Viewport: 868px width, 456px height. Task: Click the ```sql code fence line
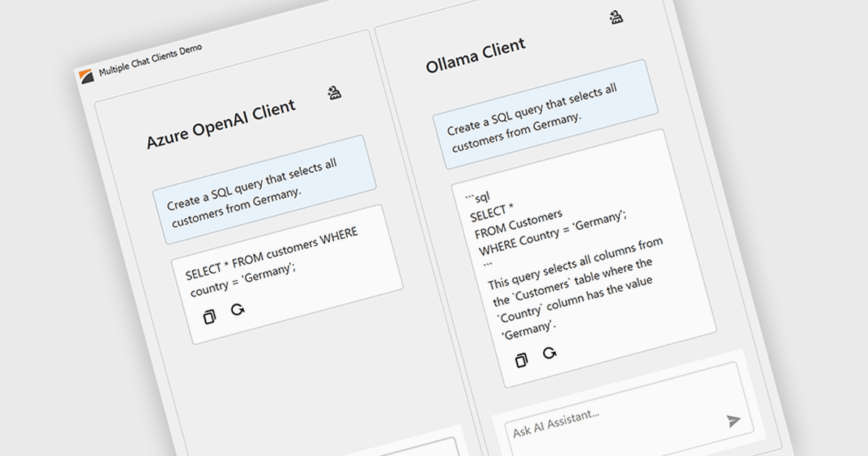[477, 197]
